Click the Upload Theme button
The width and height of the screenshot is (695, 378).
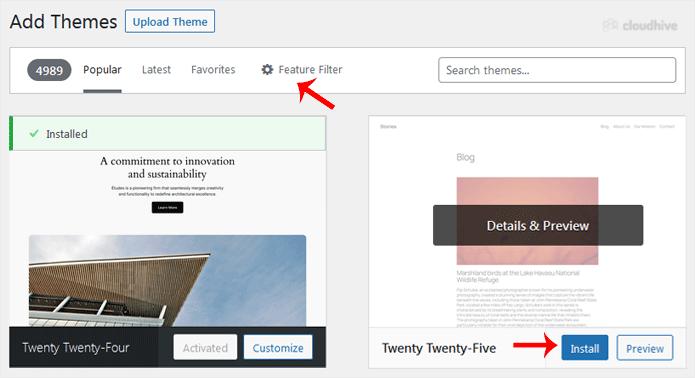(170, 21)
